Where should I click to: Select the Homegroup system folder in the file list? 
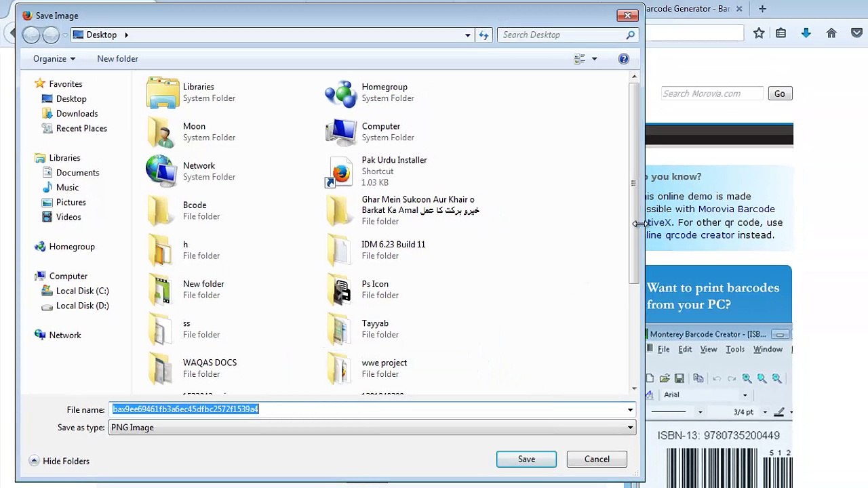[x=370, y=93]
